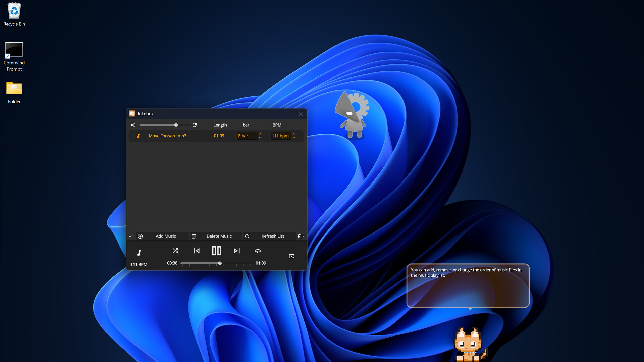The width and height of the screenshot is (644, 362).
Task: Open the music folder icon
Action: click(301, 236)
